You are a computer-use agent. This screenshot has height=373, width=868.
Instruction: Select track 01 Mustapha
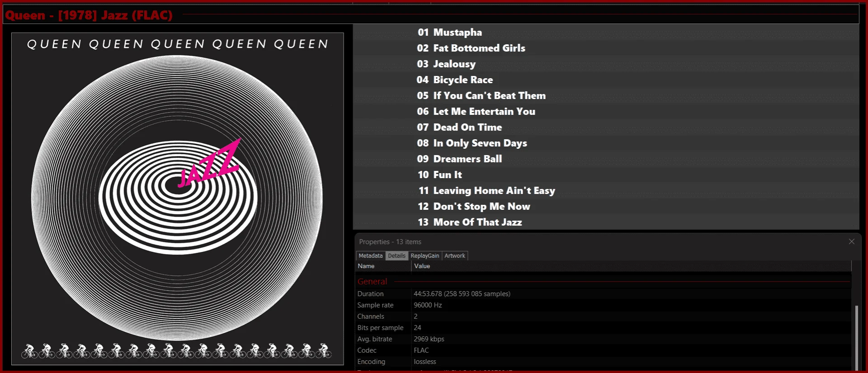click(x=606, y=32)
